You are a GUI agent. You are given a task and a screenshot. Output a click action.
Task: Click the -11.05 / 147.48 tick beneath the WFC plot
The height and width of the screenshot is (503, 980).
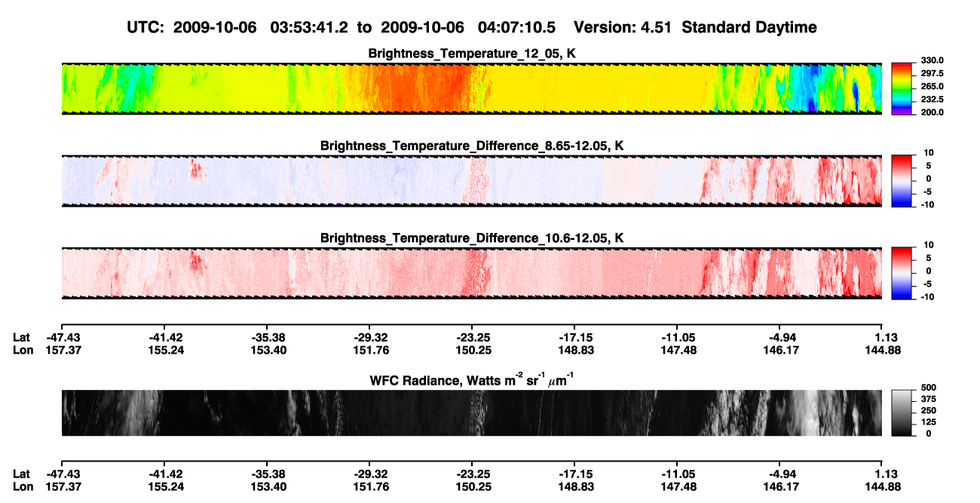pos(677,480)
